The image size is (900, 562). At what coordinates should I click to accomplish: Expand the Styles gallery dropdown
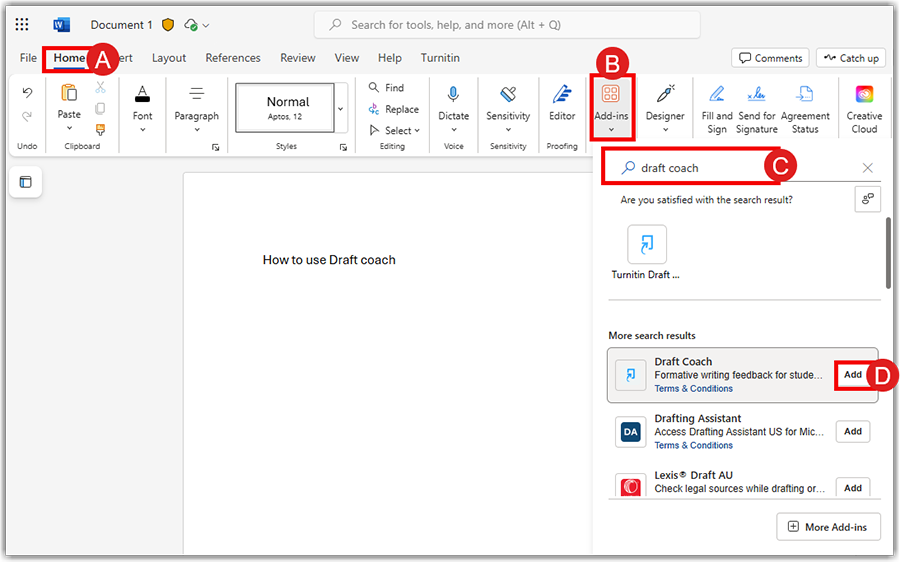[341, 108]
